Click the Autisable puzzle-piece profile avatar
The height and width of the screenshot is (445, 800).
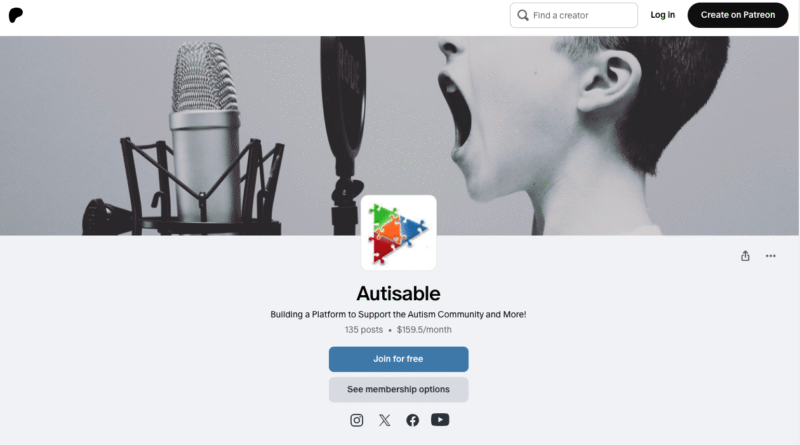398,233
